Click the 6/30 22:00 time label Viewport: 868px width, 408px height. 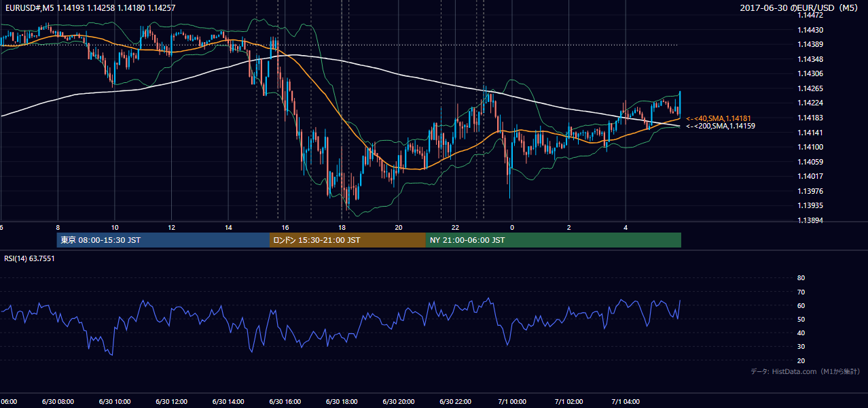tap(455, 402)
